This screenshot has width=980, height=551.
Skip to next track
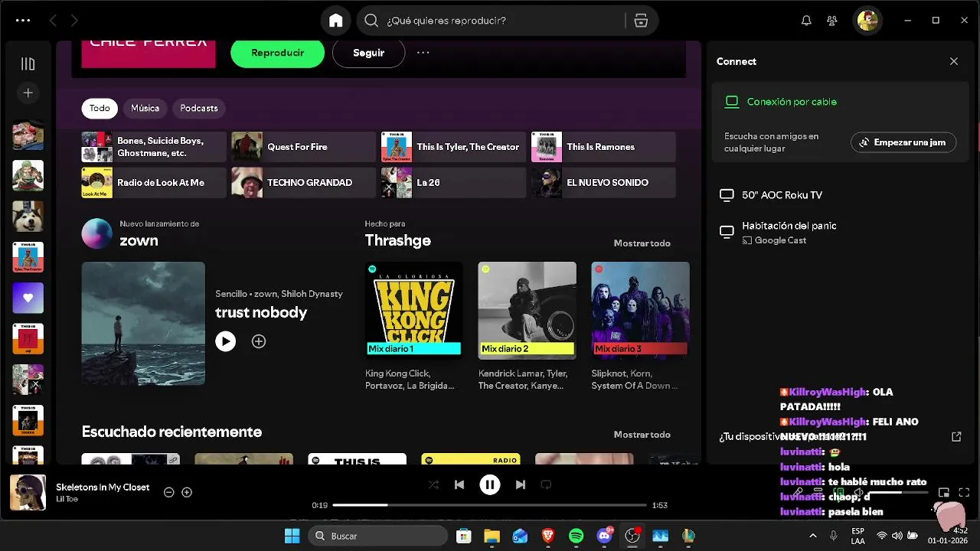click(x=521, y=484)
